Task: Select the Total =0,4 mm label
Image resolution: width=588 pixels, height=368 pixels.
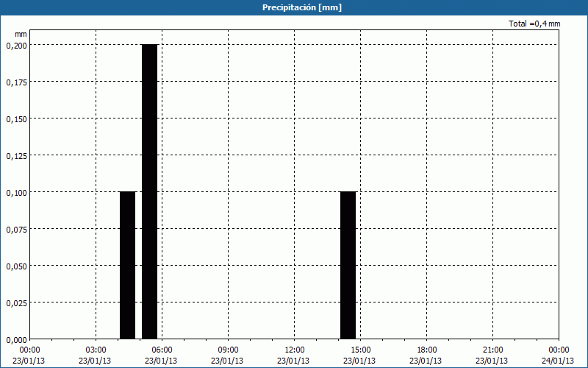Action: point(534,24)
